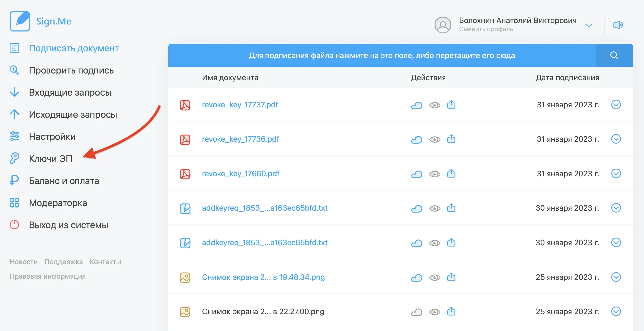Screen dimensions: 644x331
Task: Click cloud icon for revoke_key_17736.pdf
Action: (x=417, y=140)
